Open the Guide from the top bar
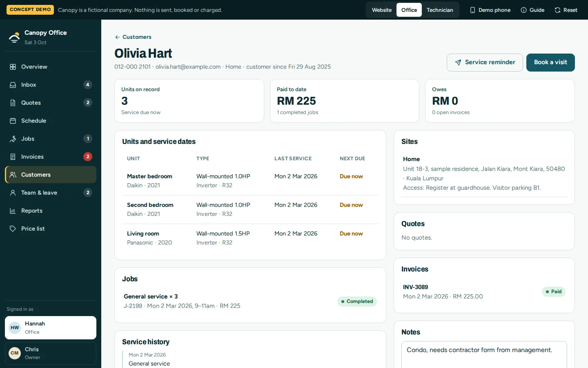The width and height of the screenshot is (588, 368). [x=532, y=10]
